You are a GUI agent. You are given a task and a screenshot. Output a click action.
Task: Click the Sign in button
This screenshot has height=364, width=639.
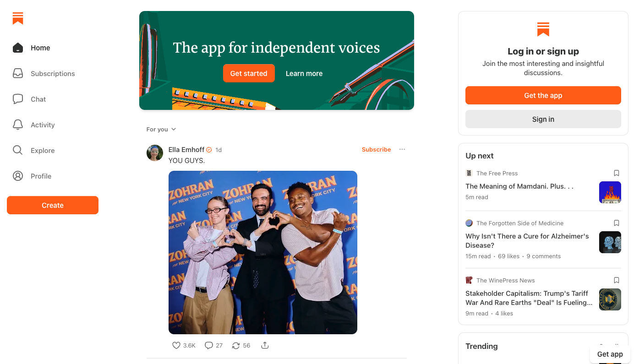point(543,119)
